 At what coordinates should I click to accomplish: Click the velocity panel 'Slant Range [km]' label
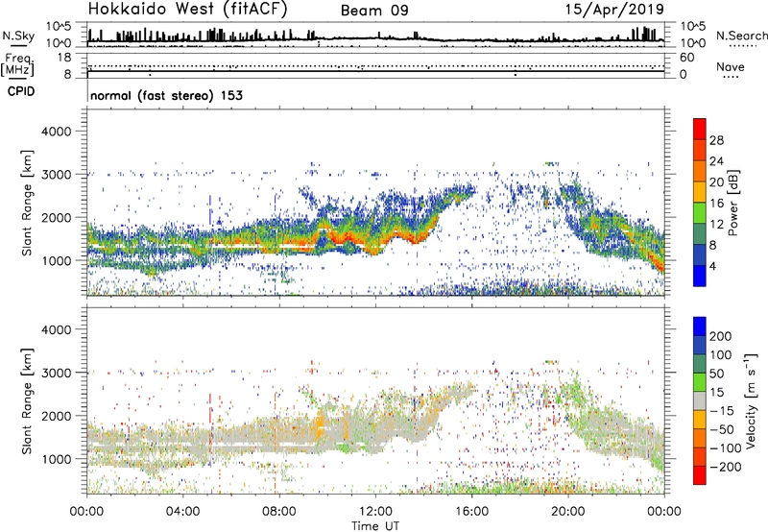(x=27, y=400)
